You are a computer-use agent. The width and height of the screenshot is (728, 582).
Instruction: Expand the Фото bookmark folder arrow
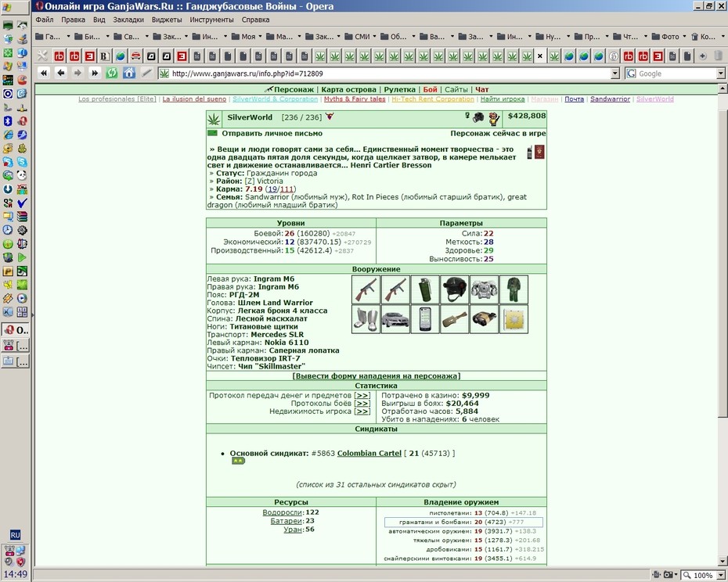(684, 36)
